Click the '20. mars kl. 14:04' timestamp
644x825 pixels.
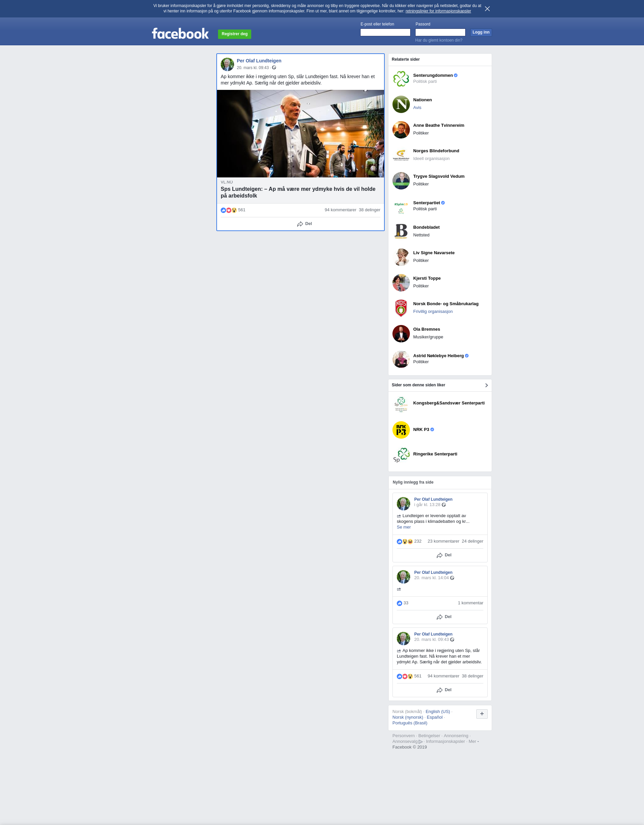(x=431, y=577)
